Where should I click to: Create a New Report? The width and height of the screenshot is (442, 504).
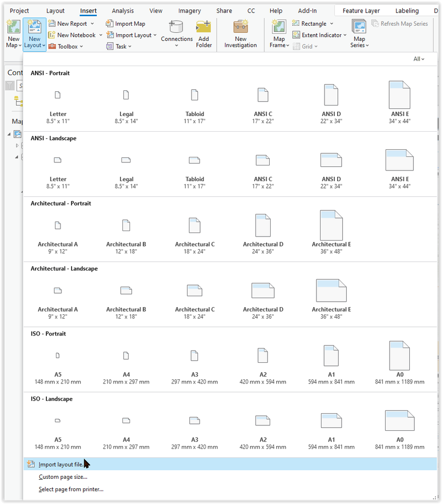point(71,23)
